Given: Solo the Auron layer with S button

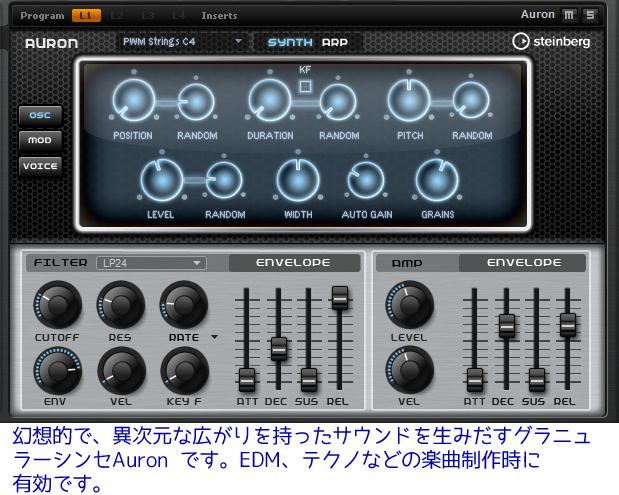Looking at the screenshot, I should click(x=590, y=15).
